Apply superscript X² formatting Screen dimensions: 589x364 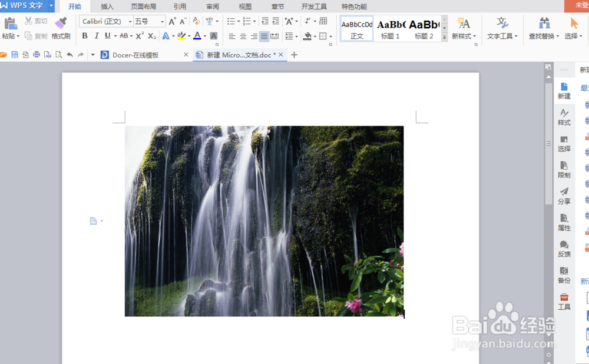[x=140, y=36]
